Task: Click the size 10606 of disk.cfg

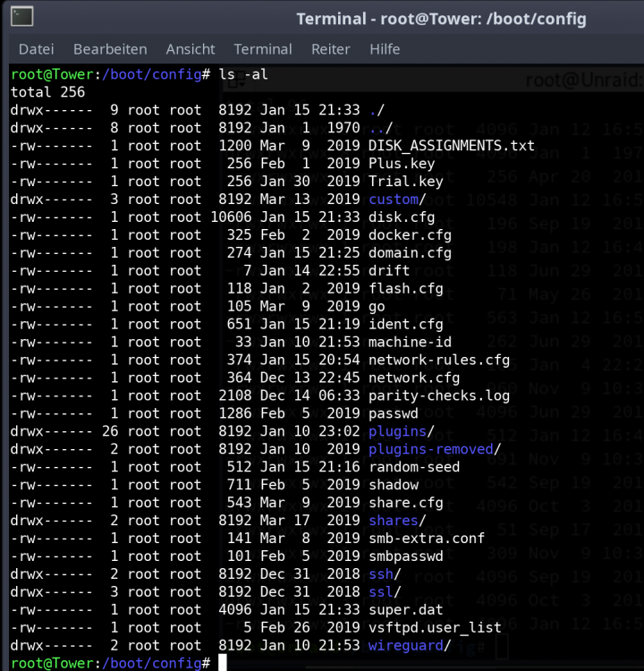Action: (231, 217)
